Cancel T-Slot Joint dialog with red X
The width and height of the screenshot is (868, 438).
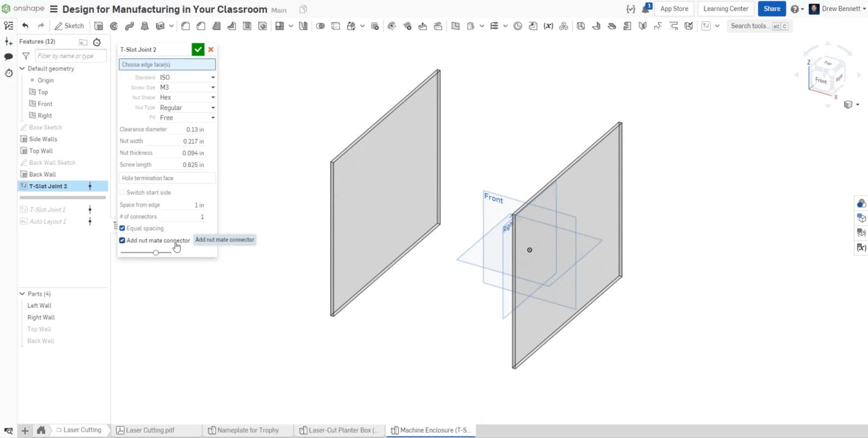click(211, 49)
